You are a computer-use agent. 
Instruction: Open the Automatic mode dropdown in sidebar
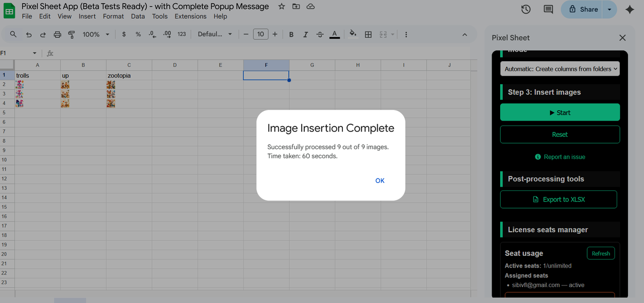click(x=560, y=69)
